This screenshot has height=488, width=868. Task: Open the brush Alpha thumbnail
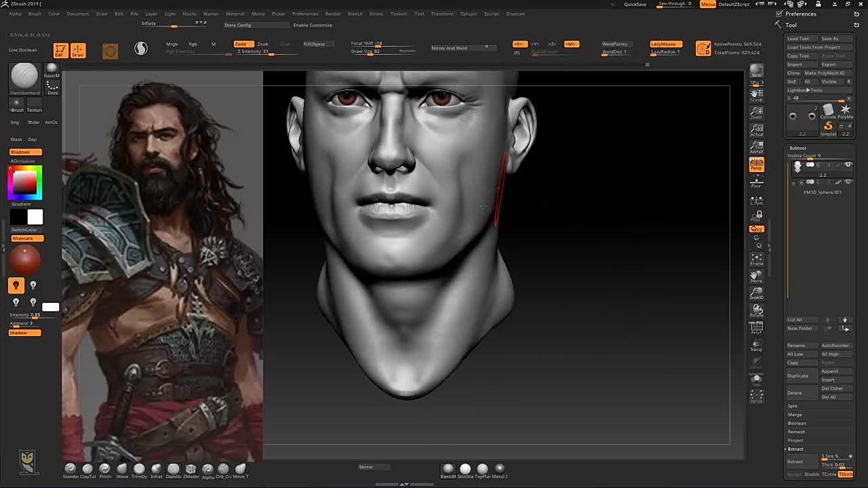coord(16,105)
